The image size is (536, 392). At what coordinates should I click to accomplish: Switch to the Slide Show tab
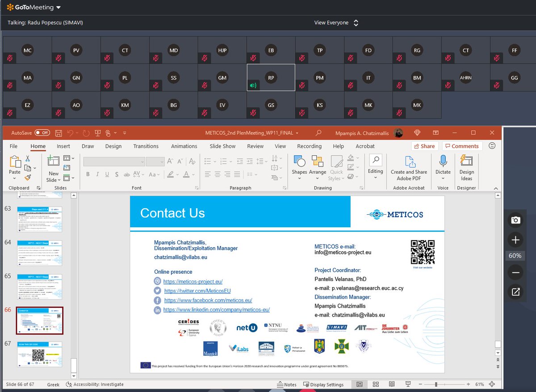click(222, 146)
